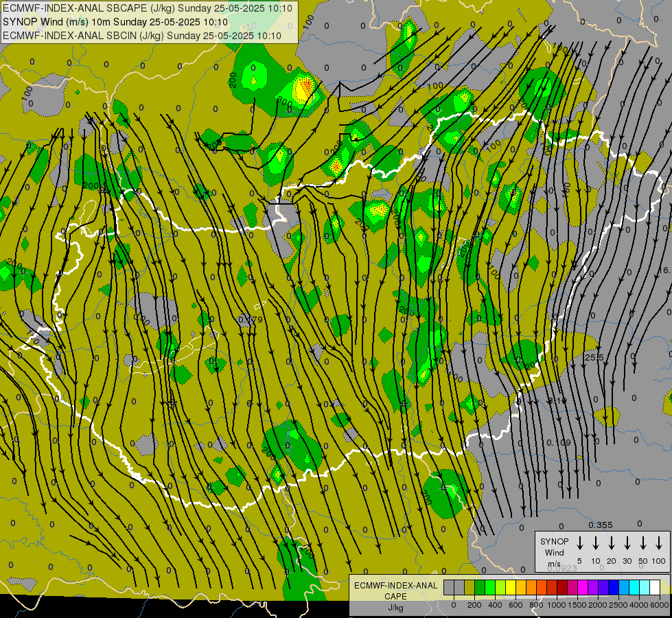
Task: Pick the dark green CAPE legend swatch
Action: (480, 588)
